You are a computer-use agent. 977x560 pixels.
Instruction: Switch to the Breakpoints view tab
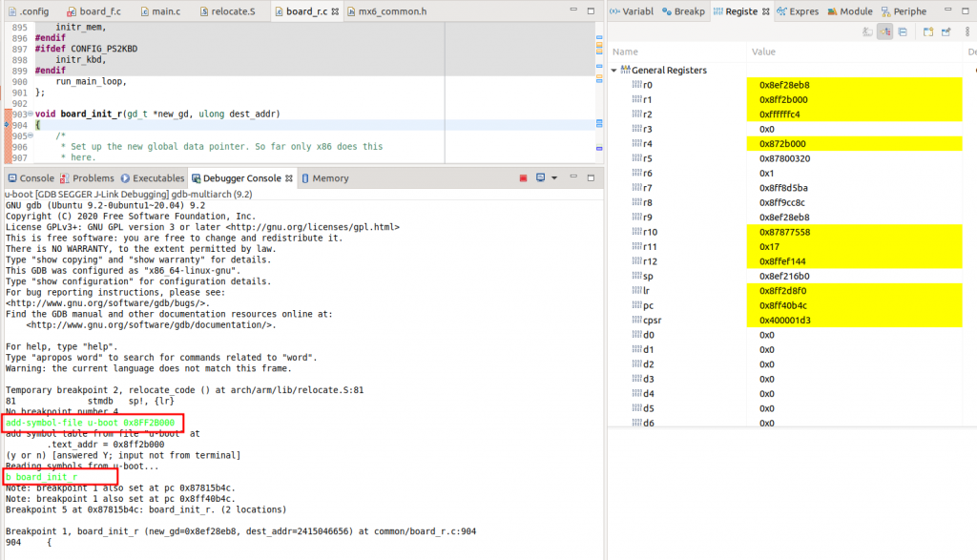click(683, 11)
